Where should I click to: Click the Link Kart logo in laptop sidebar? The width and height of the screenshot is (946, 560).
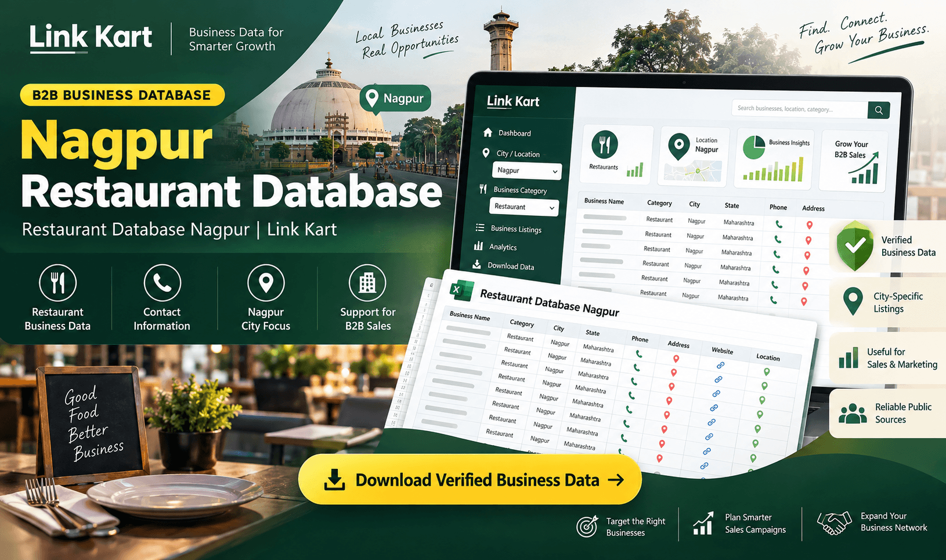[x=513, y=102]
